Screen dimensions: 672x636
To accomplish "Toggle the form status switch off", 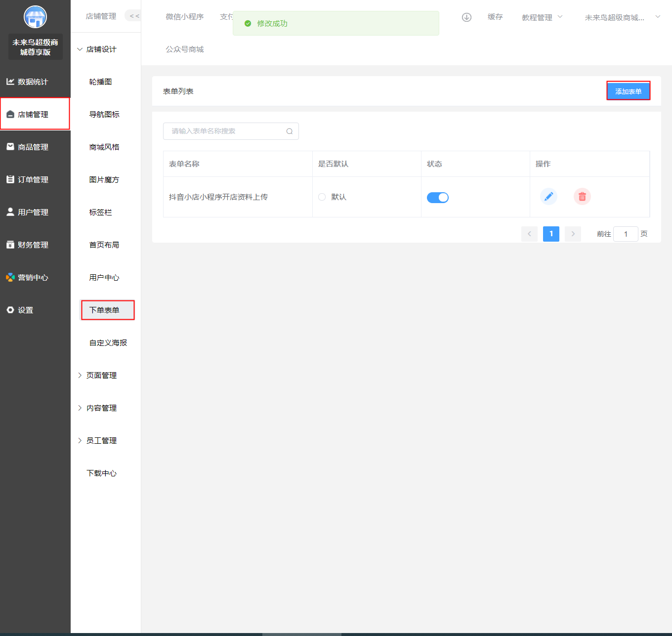I will (437, 198).
